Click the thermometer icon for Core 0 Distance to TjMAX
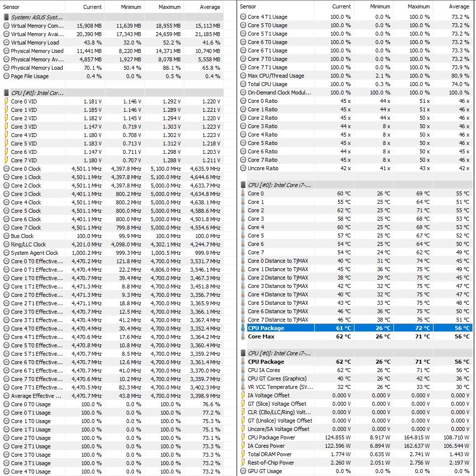 pyautogui.click(x=243, y=260)
